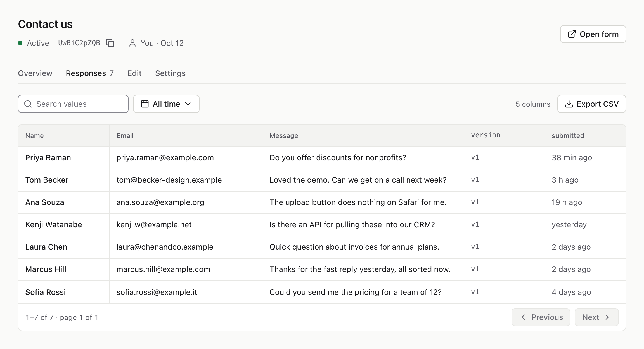The image size is (644, 349).
Task: Switch to the Overview tab
Action: tap(35, 73)
